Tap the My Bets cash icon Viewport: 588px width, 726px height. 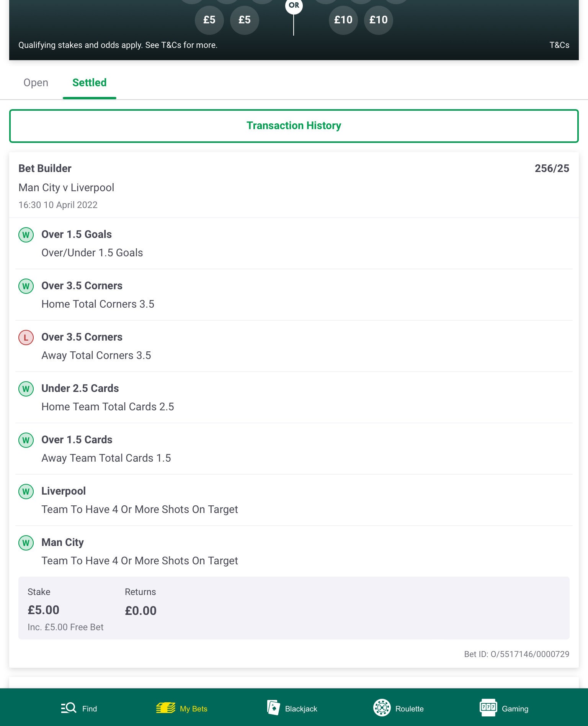(165, 708)
